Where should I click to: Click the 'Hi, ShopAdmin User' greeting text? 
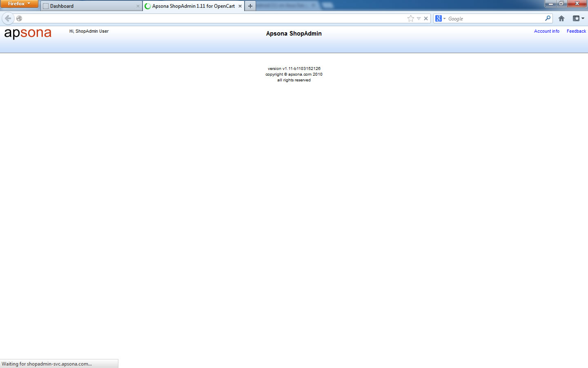pyautogui.click(x=89, y=31)
